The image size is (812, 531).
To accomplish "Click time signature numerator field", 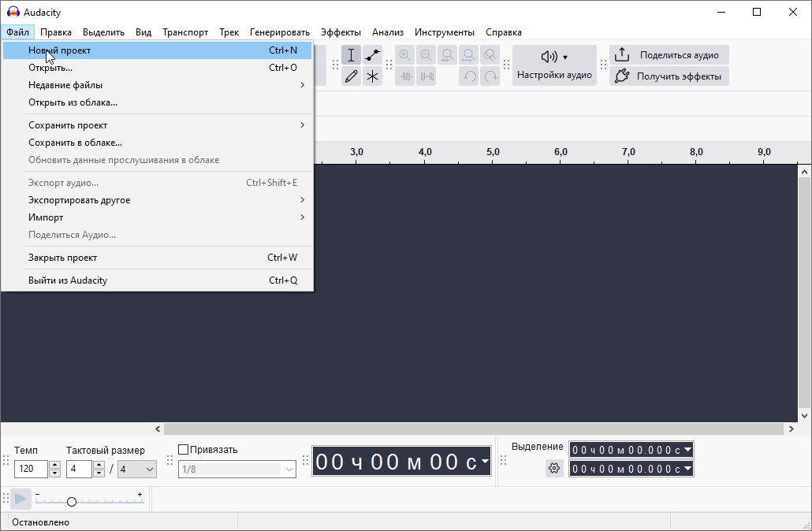I will pos(79,469).
